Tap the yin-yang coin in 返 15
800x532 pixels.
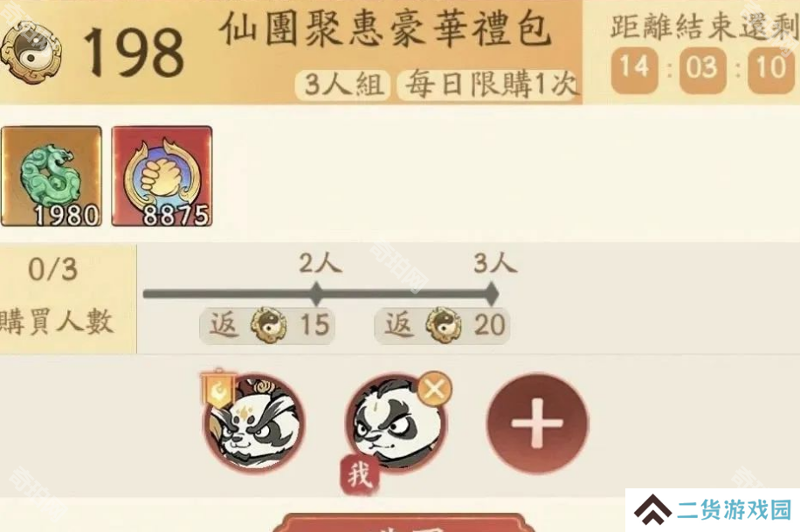point(268,325)
